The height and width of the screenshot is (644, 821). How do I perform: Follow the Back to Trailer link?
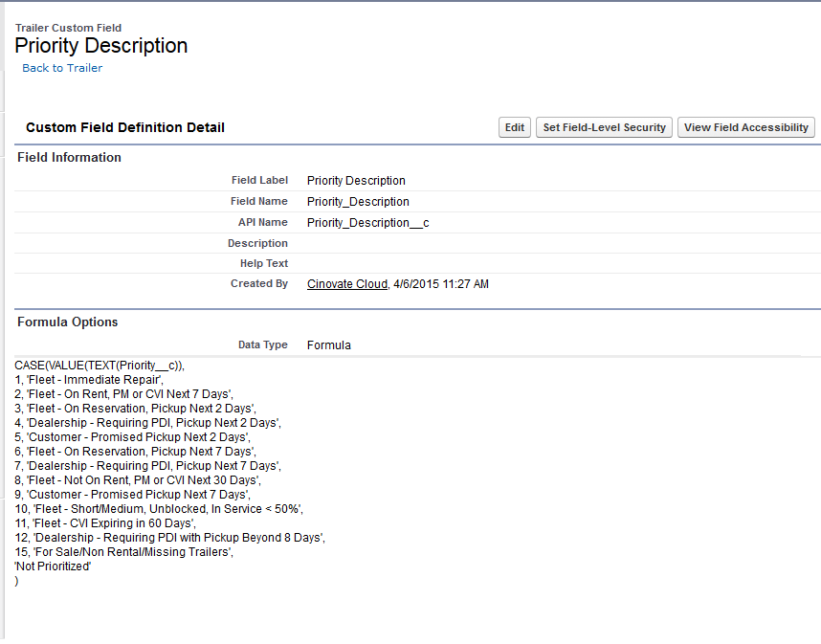(x=62, y=68)
